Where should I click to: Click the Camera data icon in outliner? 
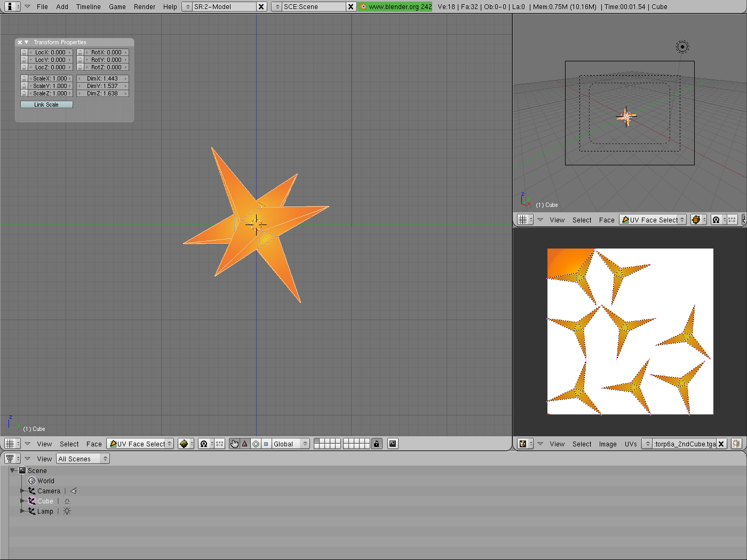74,491
